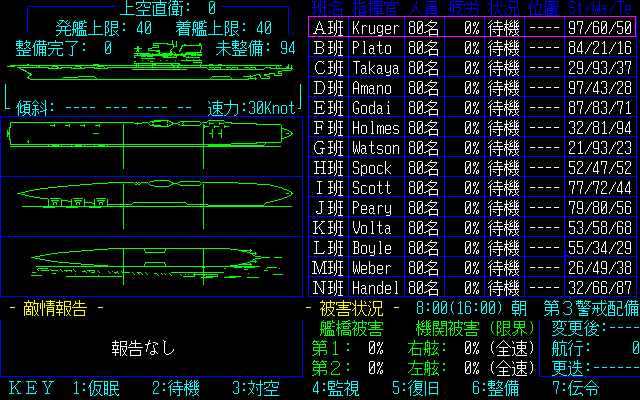Click bridge damage 第1 percentage
Viewport: 640px width, 400px height.
pyautogui.click(x=376, y=348)
